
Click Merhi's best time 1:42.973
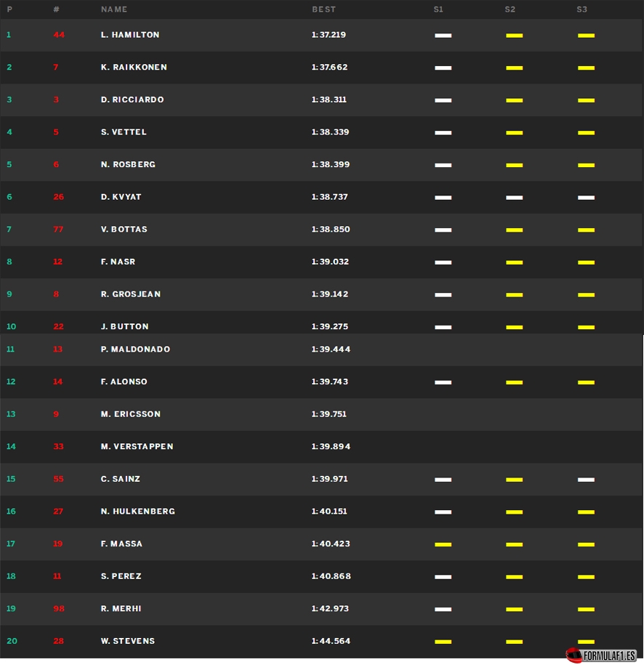click(x=330, y=608)
